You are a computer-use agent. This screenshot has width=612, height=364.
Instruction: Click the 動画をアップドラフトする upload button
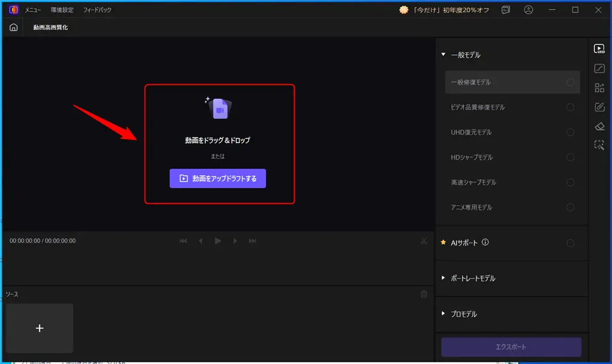(218, 178)
